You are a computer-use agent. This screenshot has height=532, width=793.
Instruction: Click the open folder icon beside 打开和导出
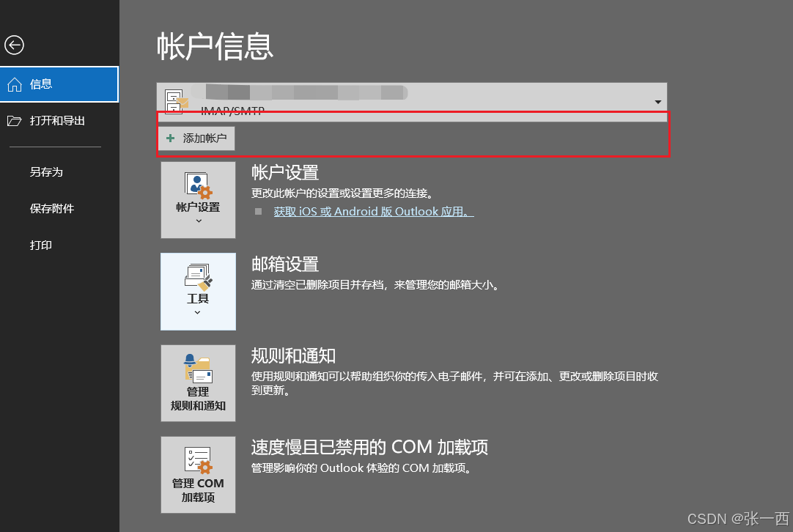click(14, 121)
